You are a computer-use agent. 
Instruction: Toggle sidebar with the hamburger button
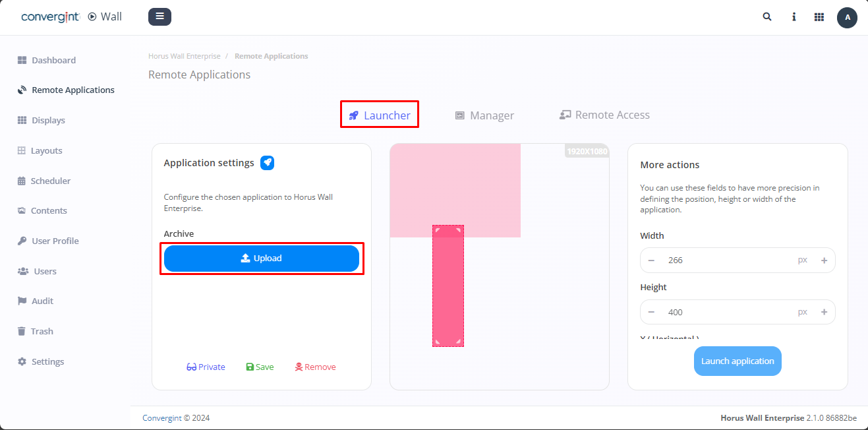(159, 16)
